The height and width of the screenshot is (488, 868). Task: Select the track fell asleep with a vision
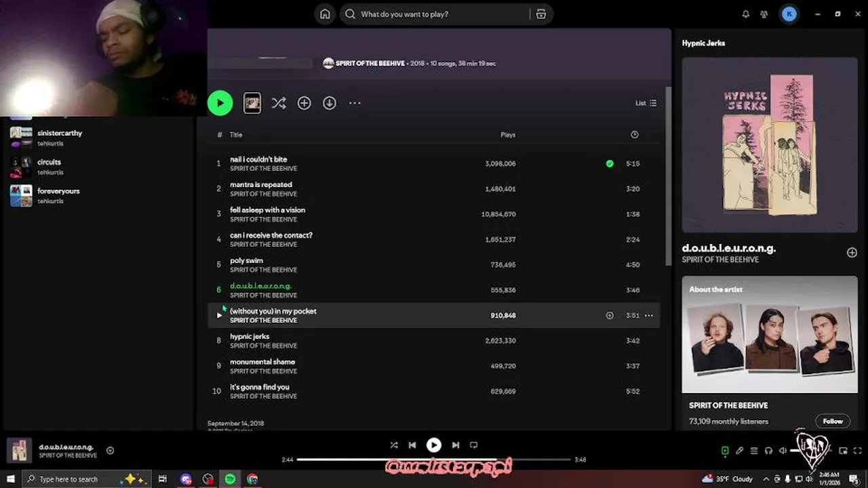click(x=268, y=210)
